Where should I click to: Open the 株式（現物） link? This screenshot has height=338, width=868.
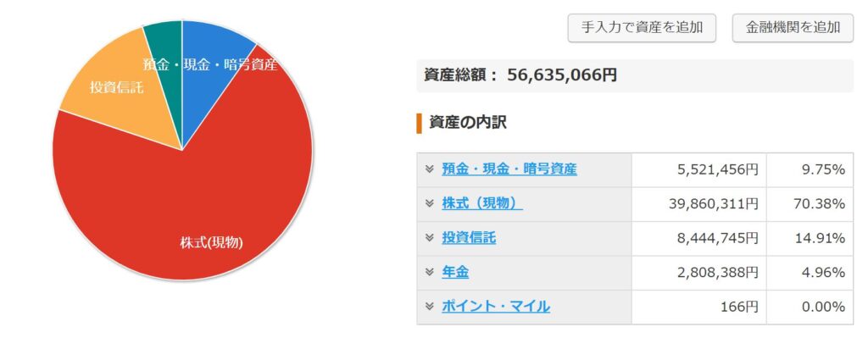click(482, 203)
